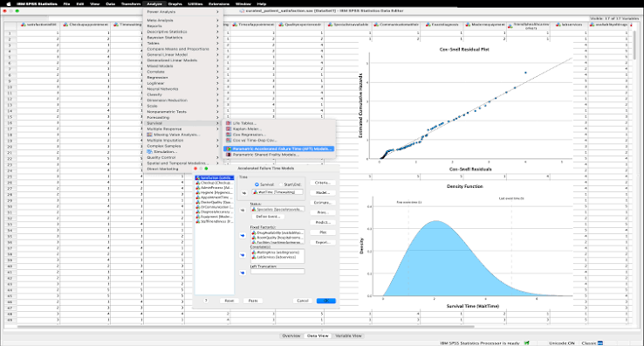644x346 pixels.
Task: Click the Parametric Shared Frailty Models icon
Action: coord(229,155)
